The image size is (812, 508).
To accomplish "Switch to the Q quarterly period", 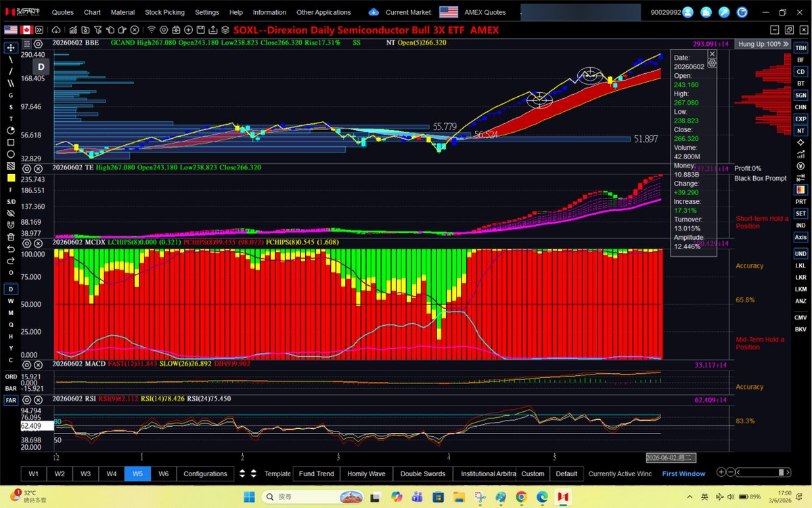I will tap(11, 324).
